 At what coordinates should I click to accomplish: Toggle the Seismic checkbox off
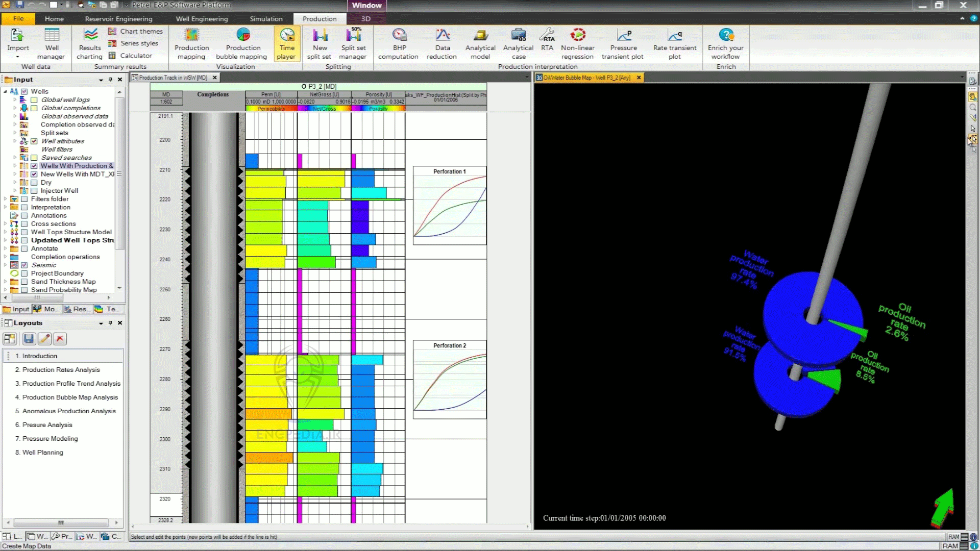(x=24, y=265)
